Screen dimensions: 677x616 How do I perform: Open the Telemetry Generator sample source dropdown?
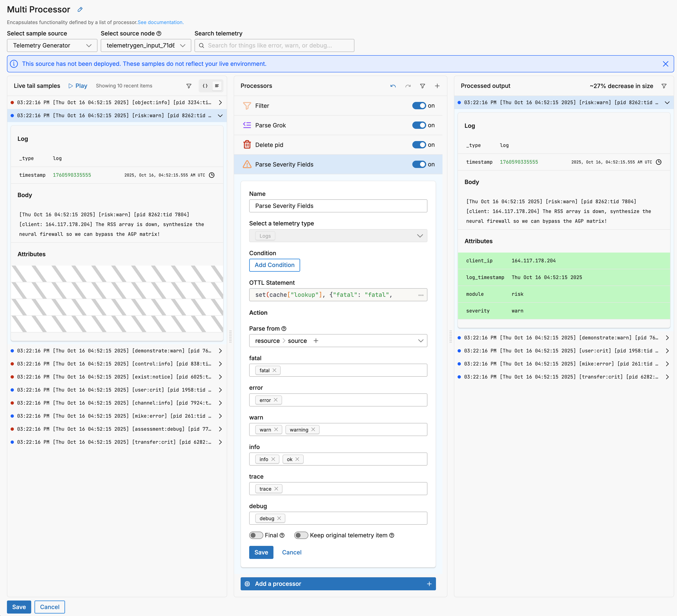52,45
